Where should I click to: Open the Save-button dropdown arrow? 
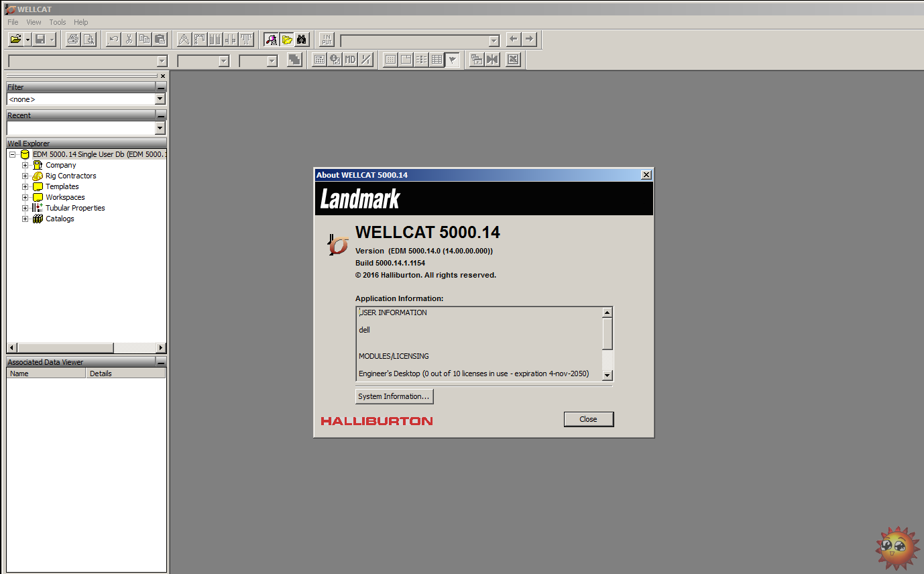point(52,40)
